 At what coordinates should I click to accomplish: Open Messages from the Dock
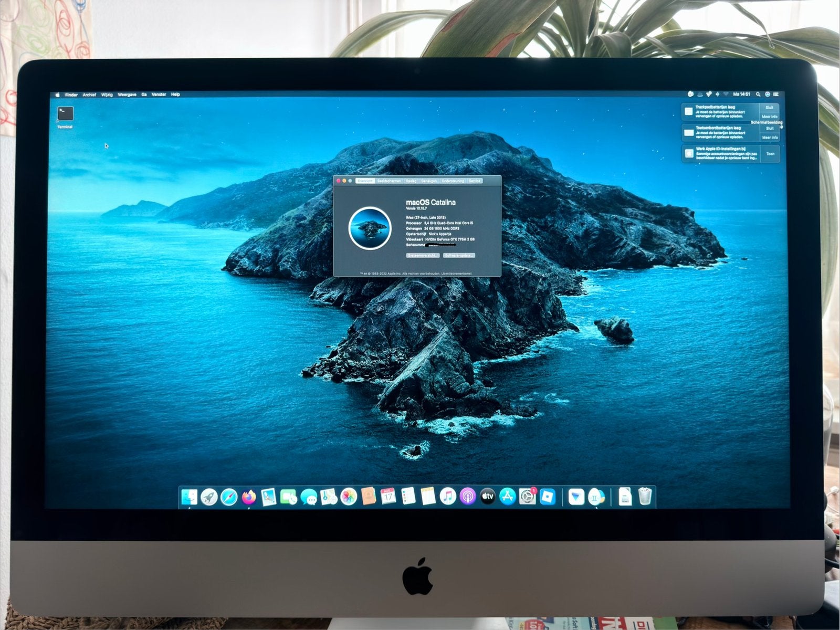(309, 497)
